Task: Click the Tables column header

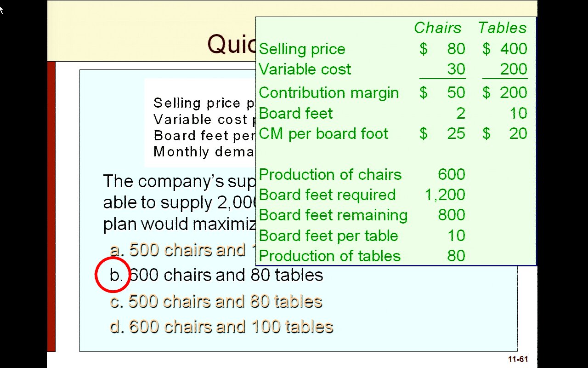Action: pos(502,28)
